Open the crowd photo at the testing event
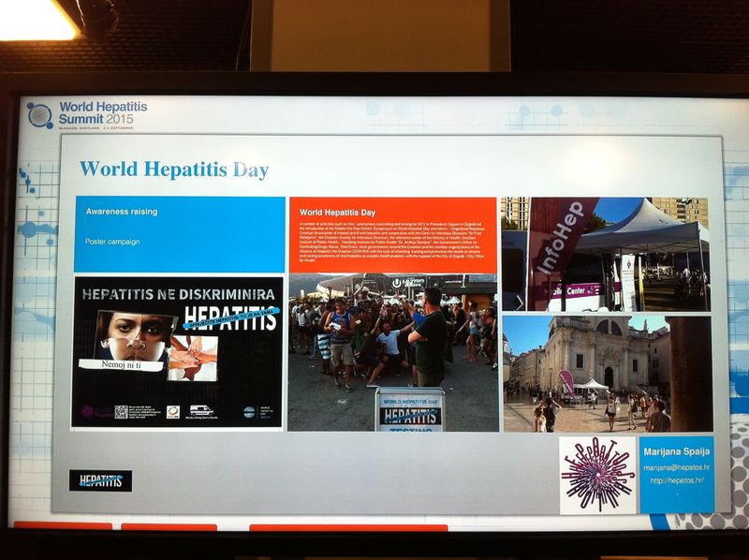Screen dimensions: 749x560 (392, 352)
